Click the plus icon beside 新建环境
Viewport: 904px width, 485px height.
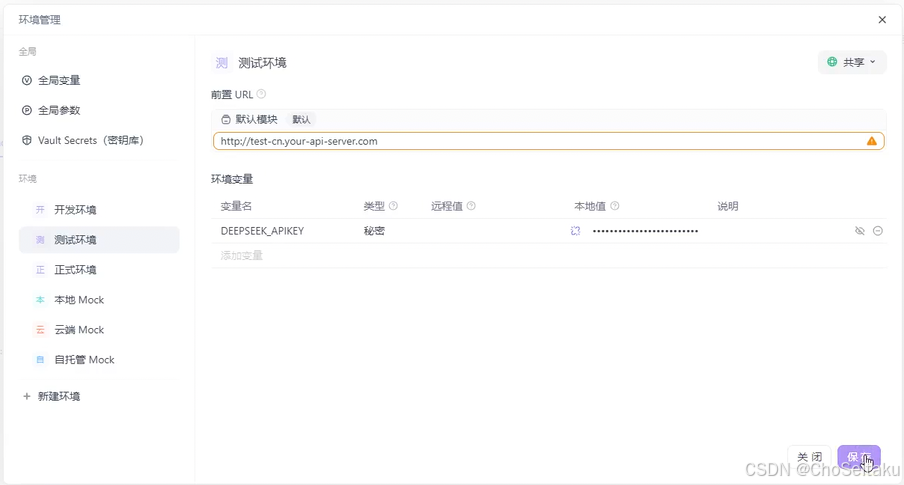(27, 397)
